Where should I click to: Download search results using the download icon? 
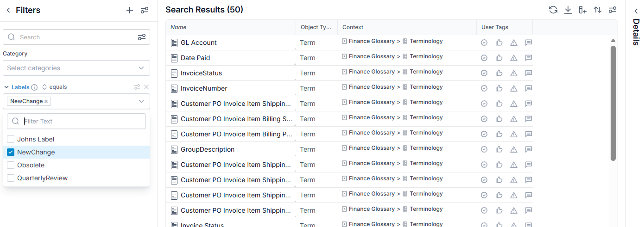(568, 10)
